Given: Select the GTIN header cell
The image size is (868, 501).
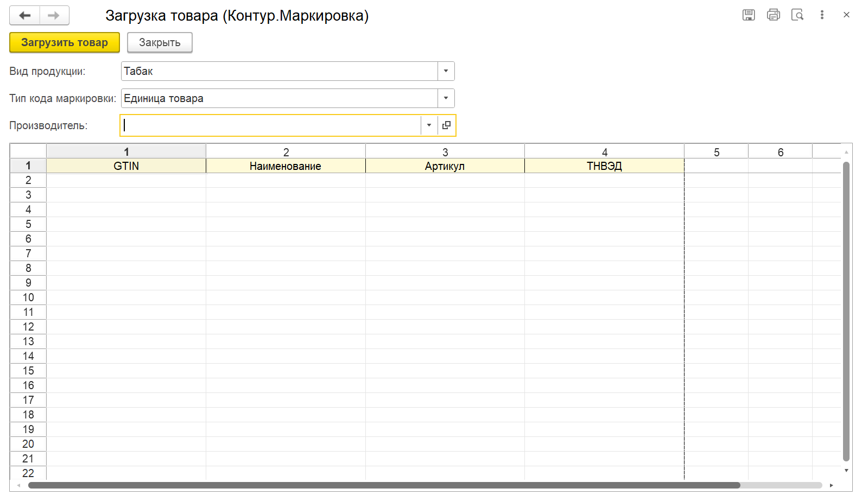Looking at the screenshot, I should 126,166.
